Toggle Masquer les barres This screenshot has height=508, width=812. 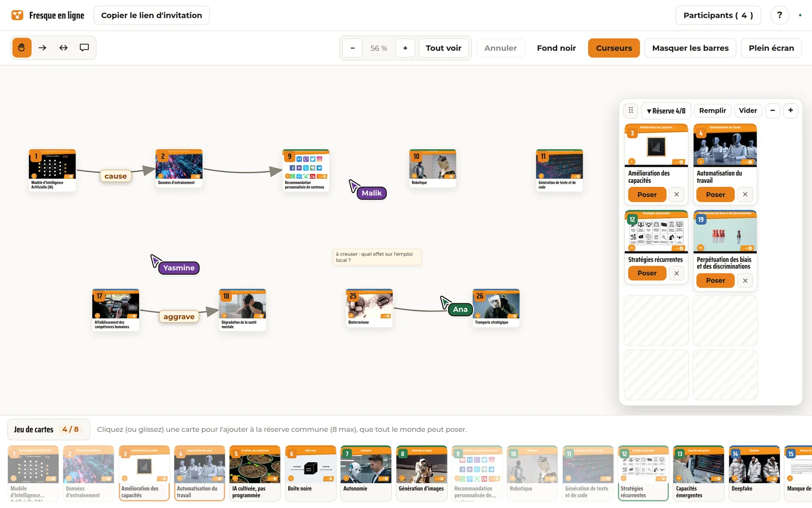click(690, 48)
